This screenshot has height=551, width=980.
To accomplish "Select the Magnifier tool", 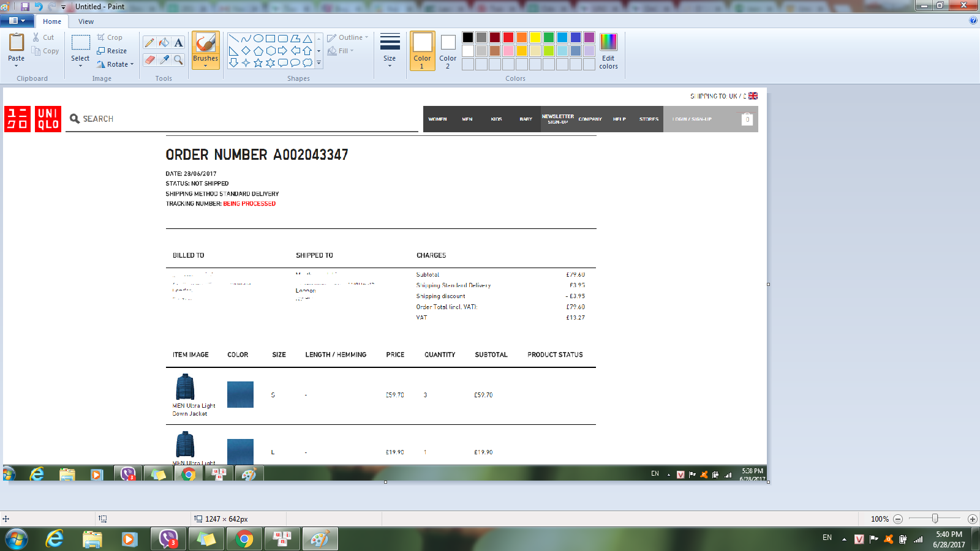I will pyautogui.click(x=178, y=59).
